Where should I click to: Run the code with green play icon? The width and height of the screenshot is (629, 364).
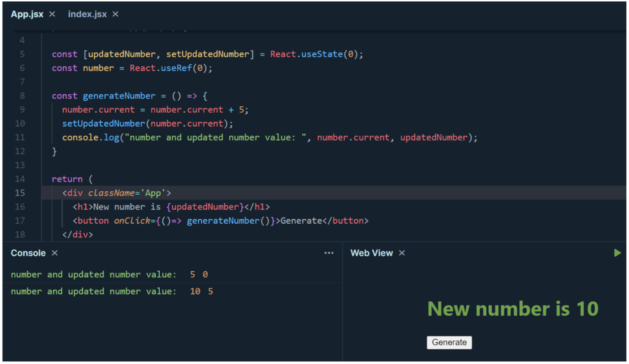click(x=617, y=253)
